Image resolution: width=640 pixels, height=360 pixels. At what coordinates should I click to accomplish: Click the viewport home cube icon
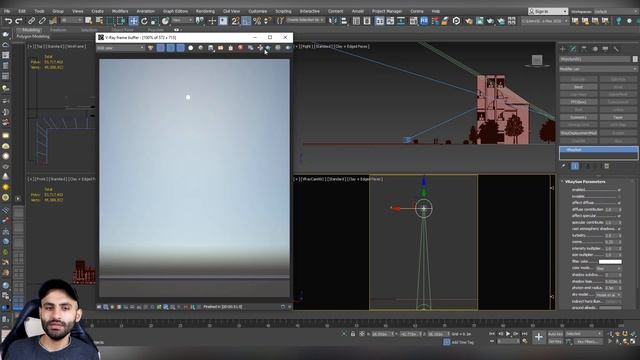click(537, 60)
